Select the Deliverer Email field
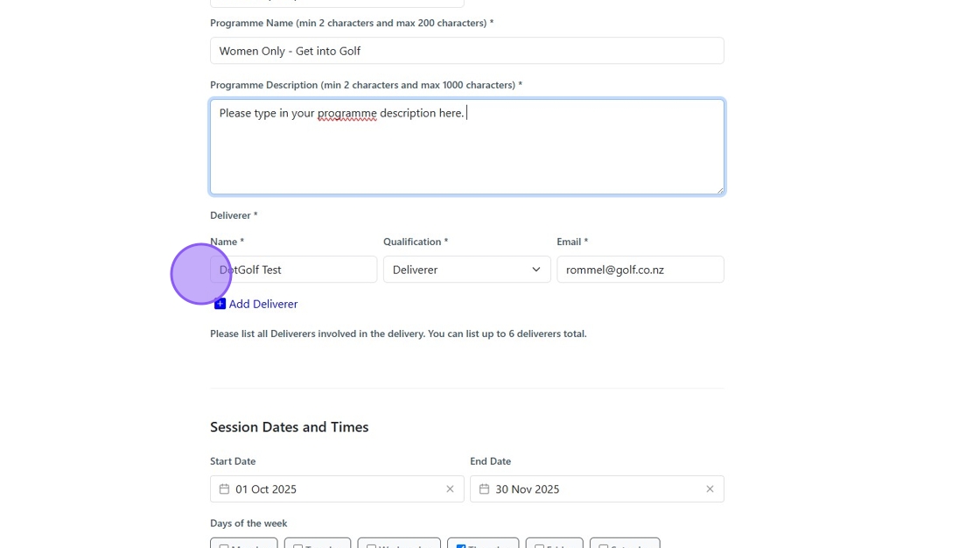The height and width of the screenshot is (548, 980). tap(640, 270)
